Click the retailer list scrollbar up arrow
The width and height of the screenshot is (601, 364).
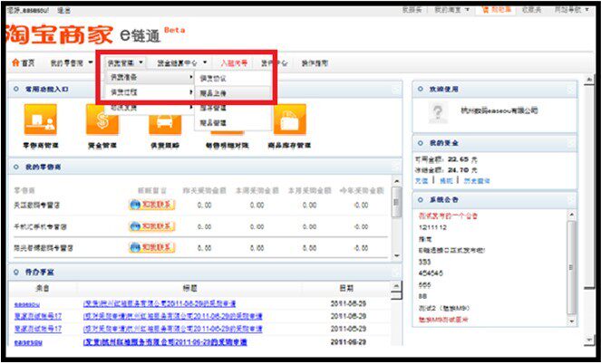pos(397,181)
